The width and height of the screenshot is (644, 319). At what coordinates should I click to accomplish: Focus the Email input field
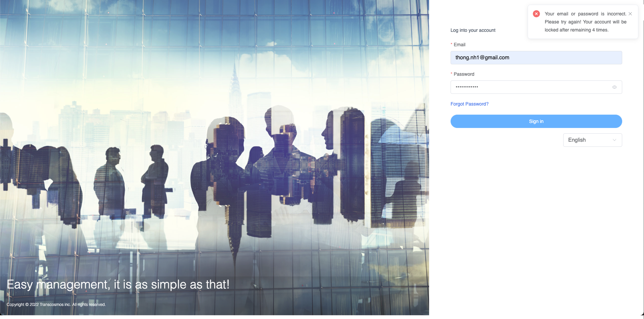pos(553,58)
